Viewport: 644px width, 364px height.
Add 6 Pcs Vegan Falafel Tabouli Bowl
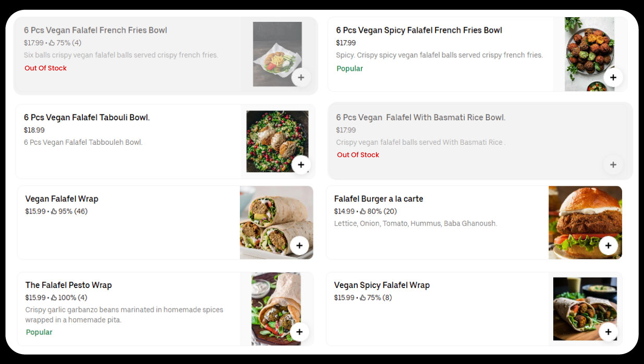301,165
